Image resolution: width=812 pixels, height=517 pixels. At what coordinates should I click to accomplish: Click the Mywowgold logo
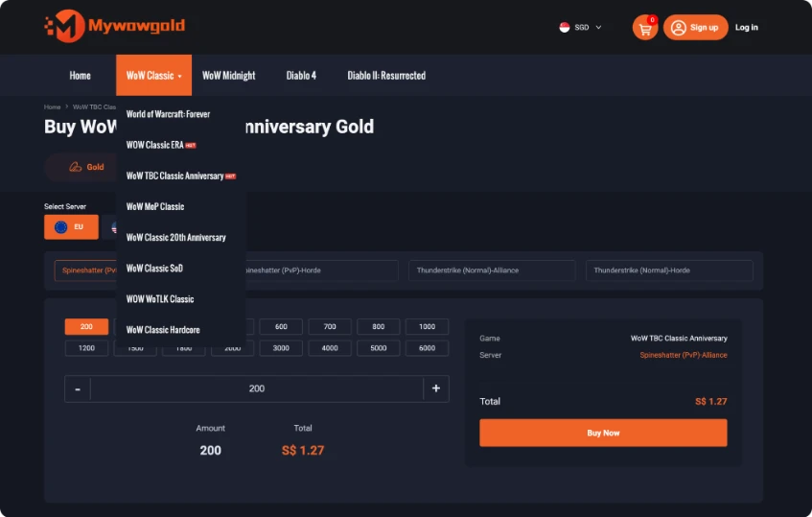(114, 26)
